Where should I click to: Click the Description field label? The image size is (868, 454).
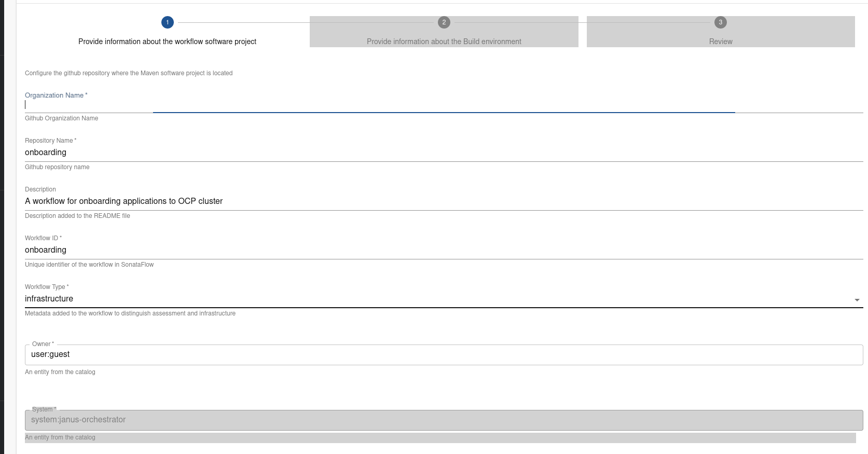point(40,189)
